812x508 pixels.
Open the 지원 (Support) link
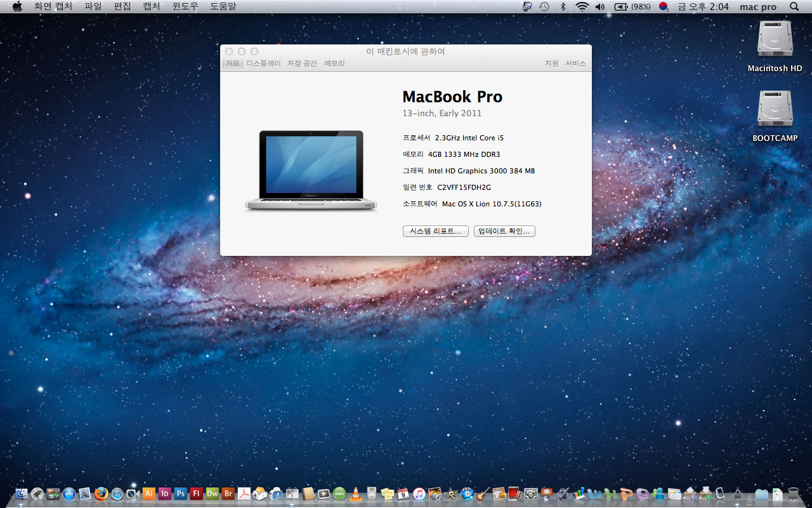tap(551, 63)
